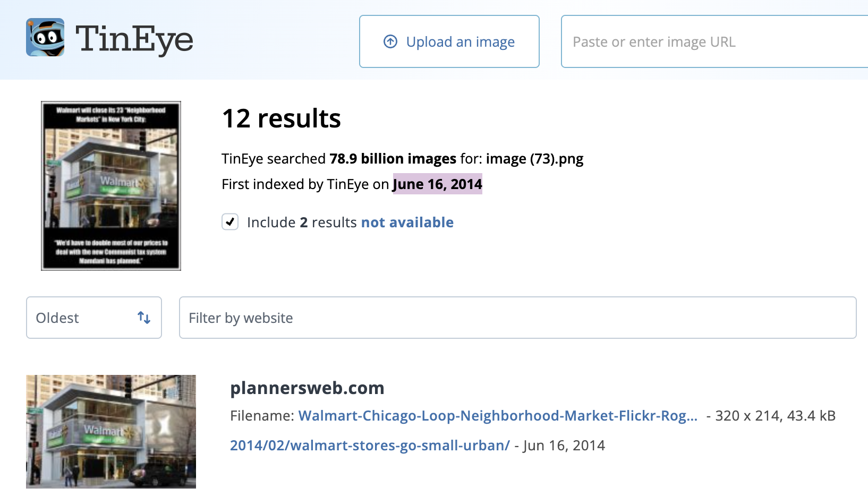This screenshot has height=496, width=868.
Task: Click the TinEye wordmark text
Action: coord(134,40)
